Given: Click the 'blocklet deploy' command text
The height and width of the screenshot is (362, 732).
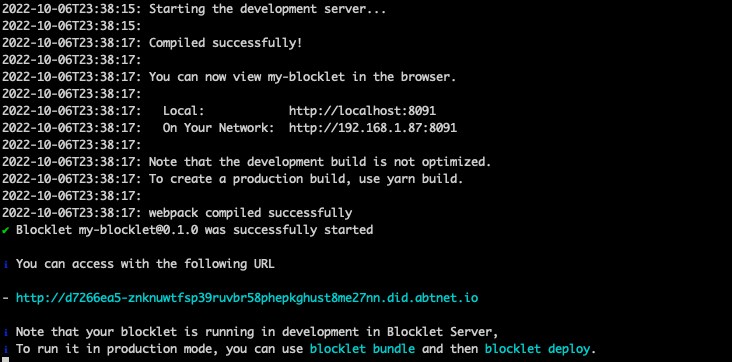Looking at the screenshot, I should [537, 349].
